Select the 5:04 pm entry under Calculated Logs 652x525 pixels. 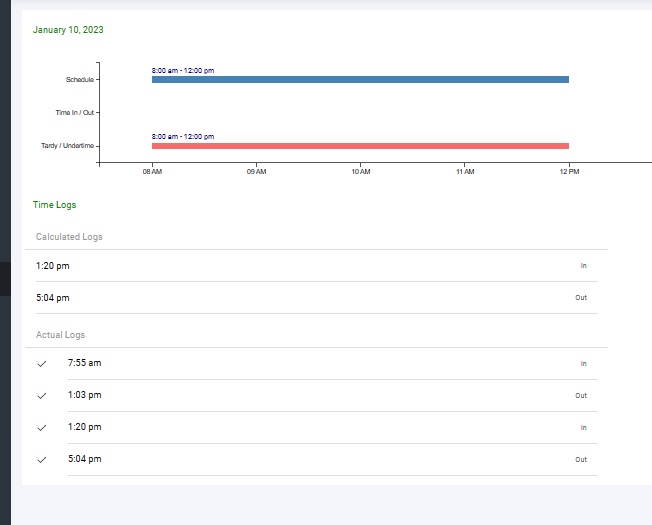[x=53, y=298]
